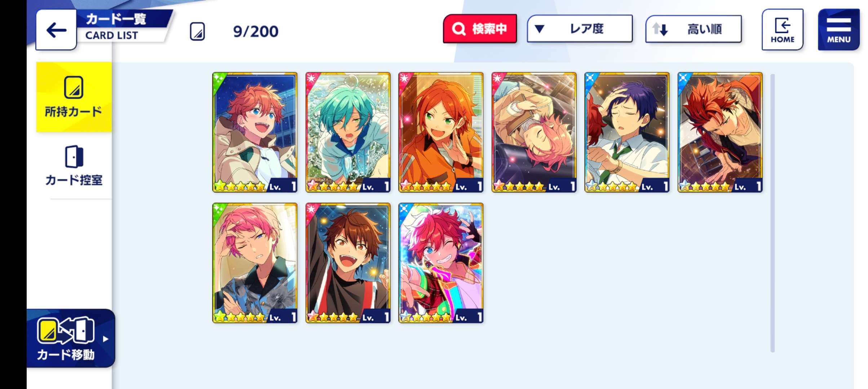Select the orange jumpsuit character card
868x389 pixels.
coord(441,132)
